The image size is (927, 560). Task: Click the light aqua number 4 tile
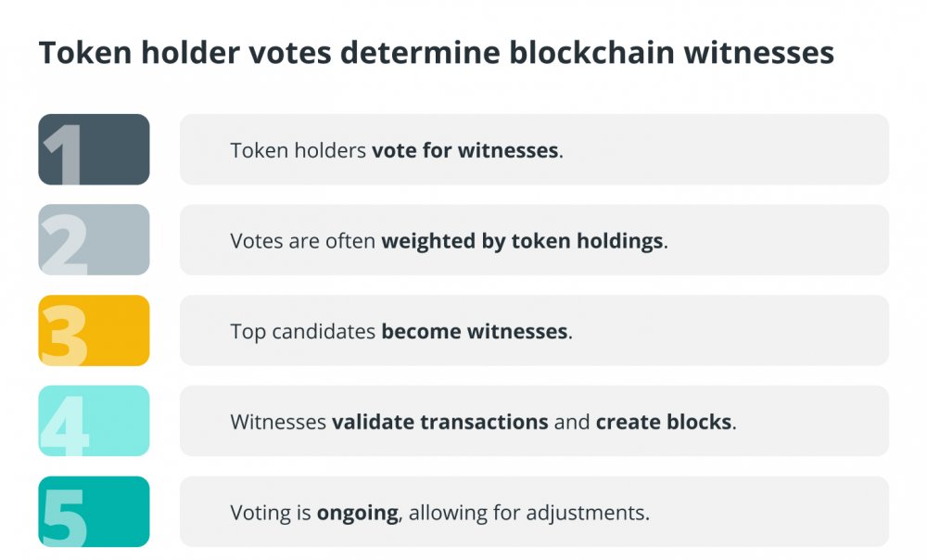coord(94,420)
